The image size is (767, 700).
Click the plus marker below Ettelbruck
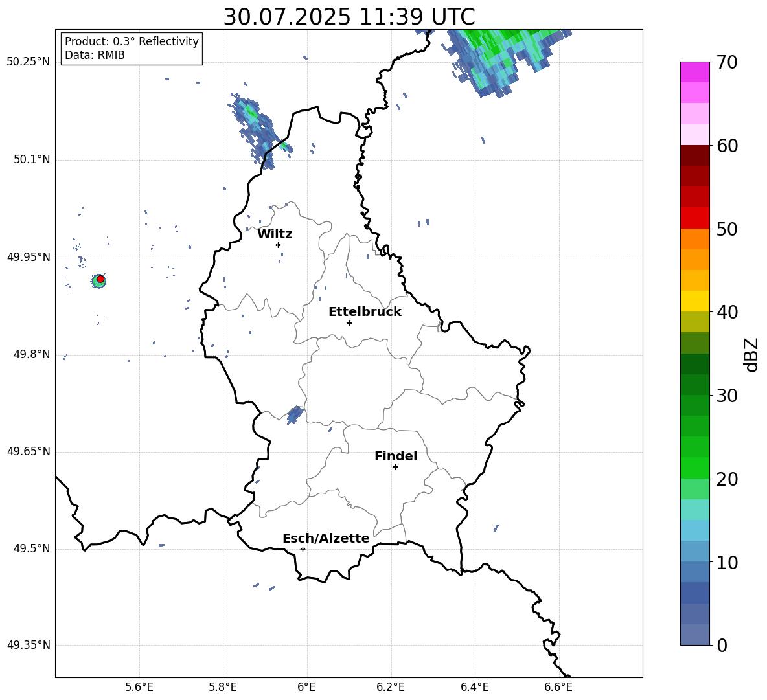click(349, 322)
